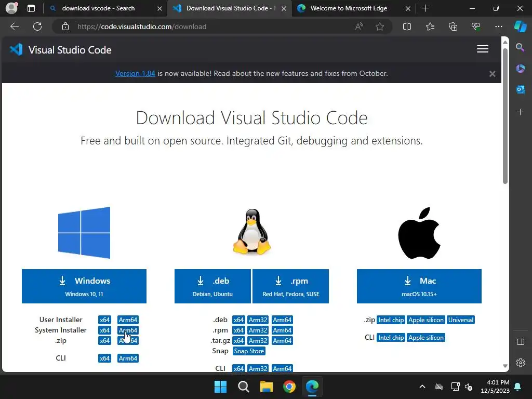Select Windows CLI Arm64
The height and width of the screenshot is (399, 532).
coord(128,358)
